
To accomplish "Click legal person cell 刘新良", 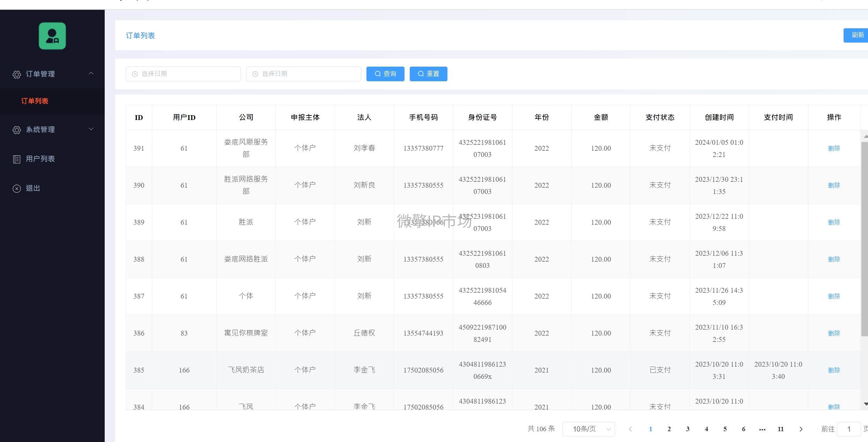I will coord(364,185).
